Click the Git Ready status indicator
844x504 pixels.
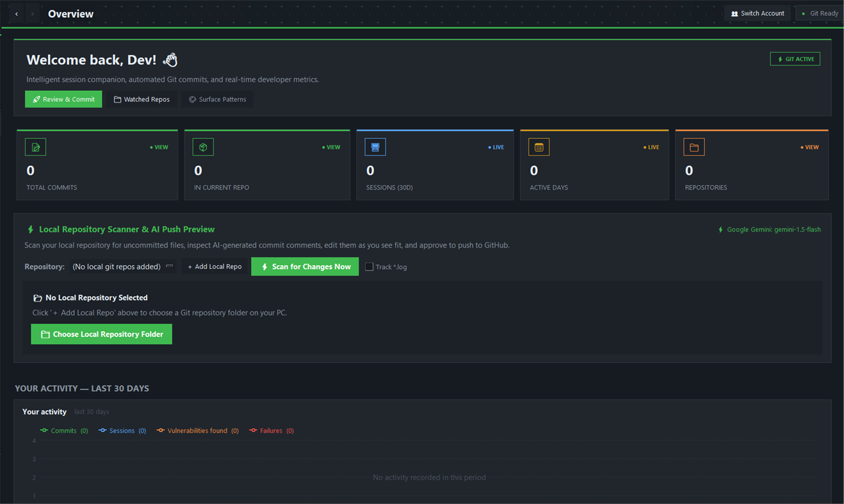(820, 13)
